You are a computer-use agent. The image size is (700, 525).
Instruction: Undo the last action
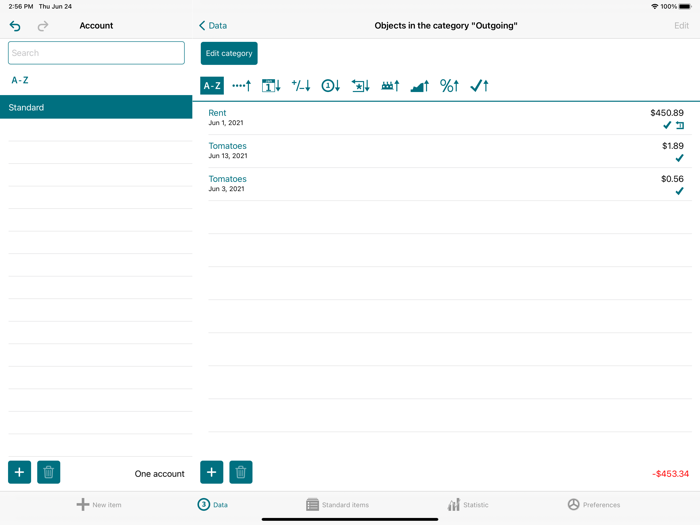click(15, 26)
